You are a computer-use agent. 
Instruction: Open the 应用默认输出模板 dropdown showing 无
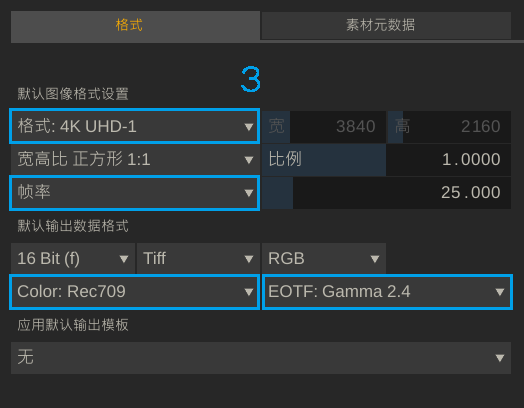261,358
